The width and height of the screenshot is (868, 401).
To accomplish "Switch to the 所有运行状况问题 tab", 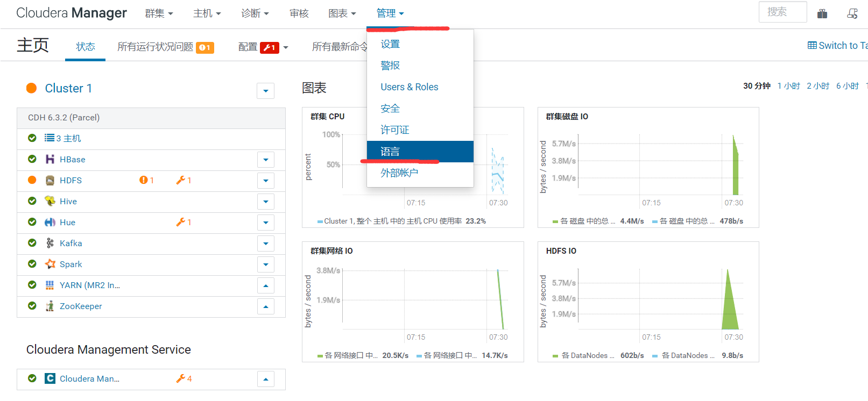I will coord(165,47).
